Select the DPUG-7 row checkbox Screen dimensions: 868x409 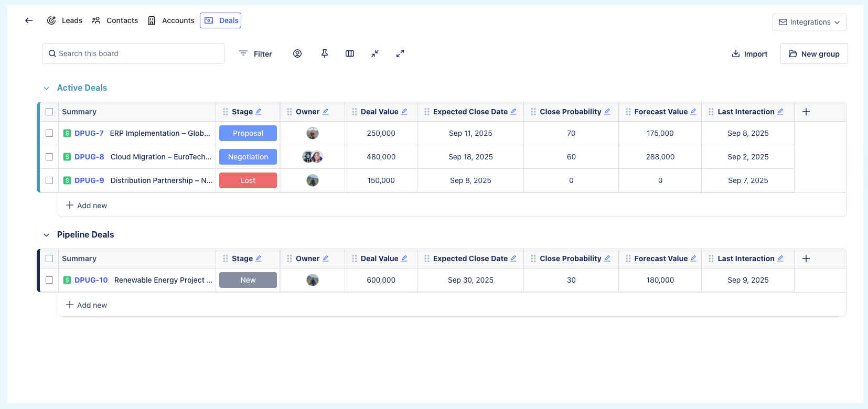(x=49, y=133)
